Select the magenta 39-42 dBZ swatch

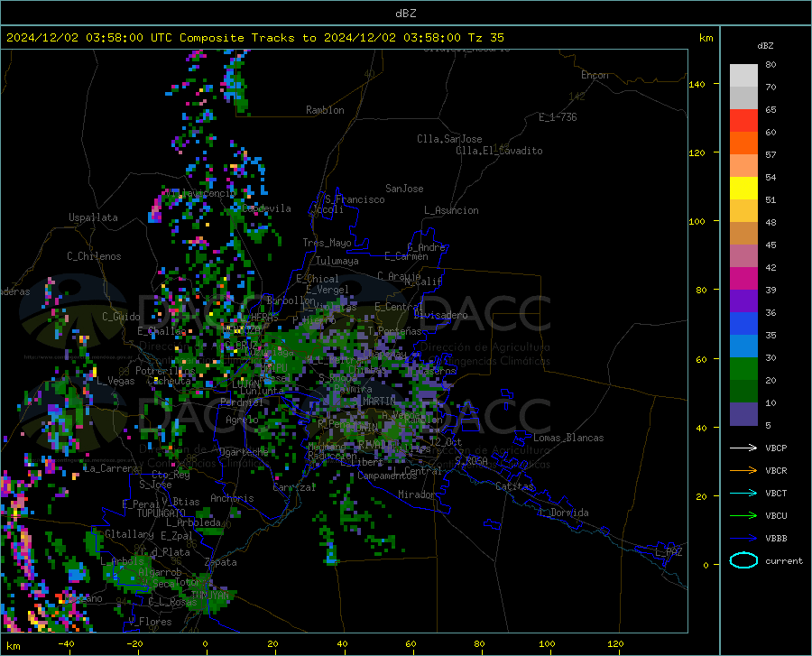[x=743, y=279]
